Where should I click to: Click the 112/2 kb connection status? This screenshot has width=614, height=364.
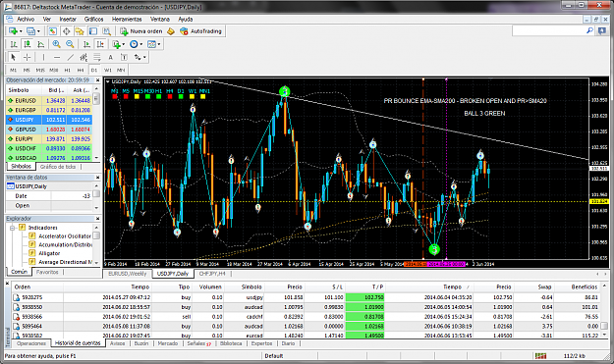click(575, 356)
